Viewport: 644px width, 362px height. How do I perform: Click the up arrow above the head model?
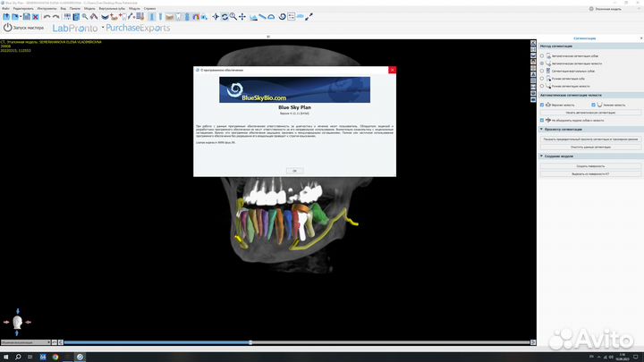18,311
